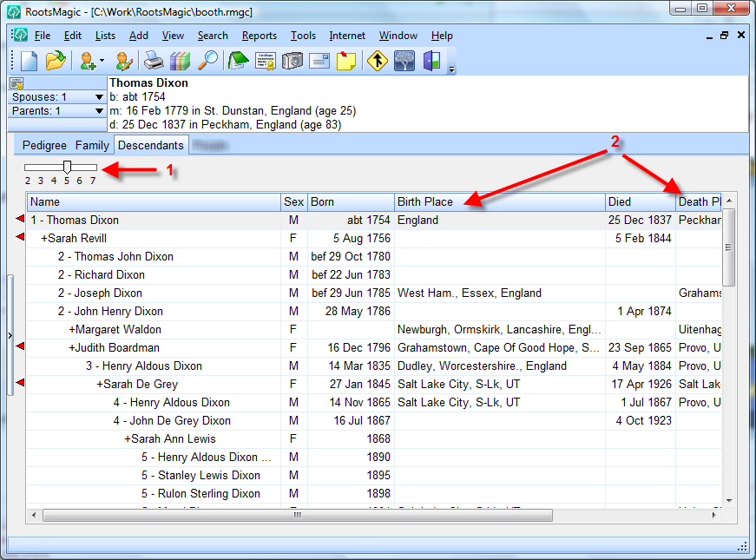The width and height of the screenshot is (756, 560).
Task: Click the purple door exit icon
Action: (x=431, y=62)
